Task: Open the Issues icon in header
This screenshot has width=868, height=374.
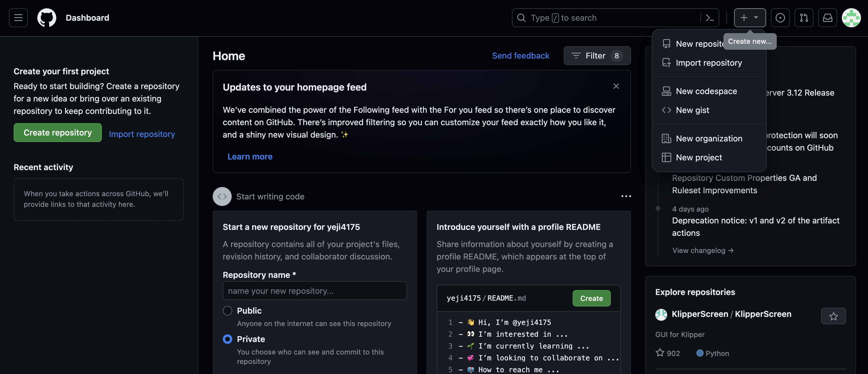Action: click(x=780, y=18)
